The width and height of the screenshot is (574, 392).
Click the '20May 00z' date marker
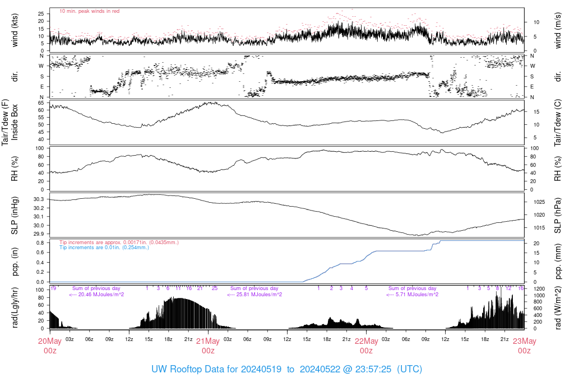(x=50, y=346)
